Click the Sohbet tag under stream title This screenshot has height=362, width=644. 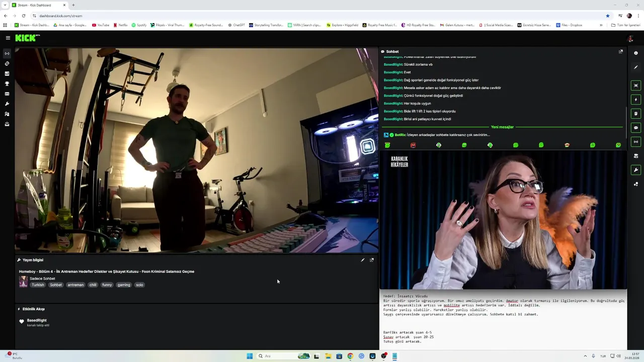(56, 285)
